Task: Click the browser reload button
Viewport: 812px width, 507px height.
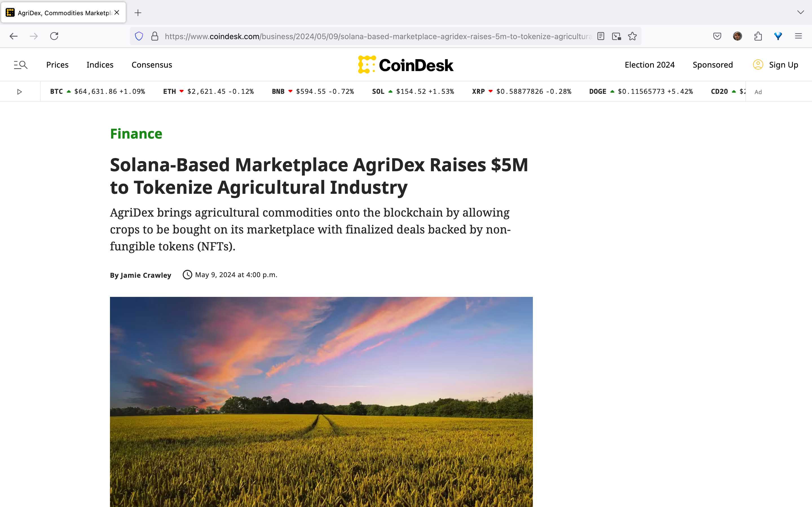Action: point(54,36)
